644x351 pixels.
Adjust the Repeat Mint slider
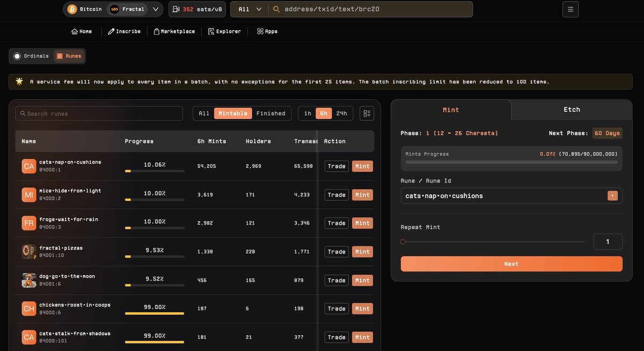[402, 242]
